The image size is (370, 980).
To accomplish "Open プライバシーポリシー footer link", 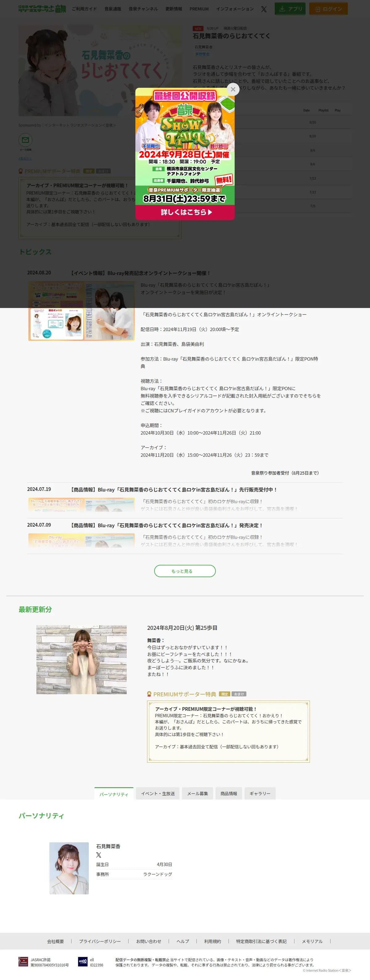I will pyautogui.click(x=100, y=941).
